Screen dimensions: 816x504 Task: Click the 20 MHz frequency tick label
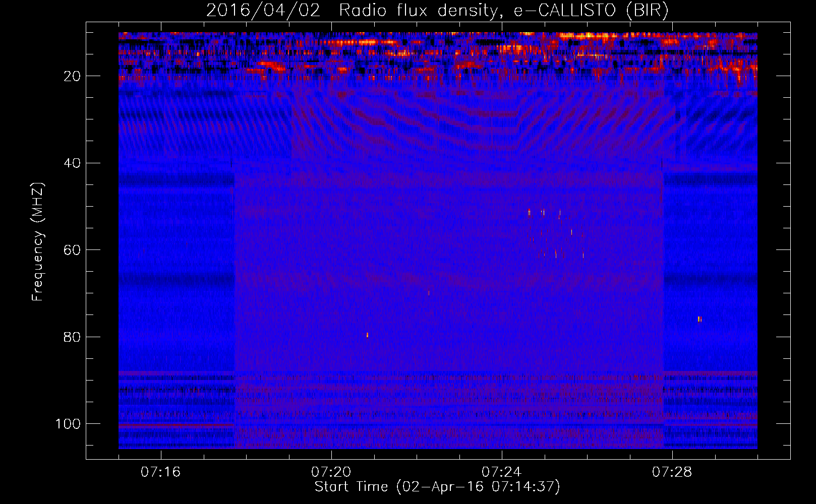point(73,76)
